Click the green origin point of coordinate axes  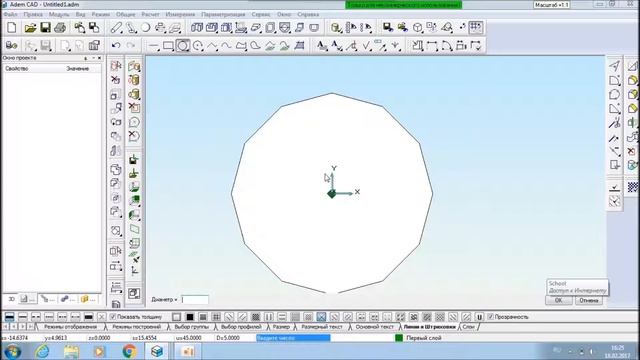332,194
